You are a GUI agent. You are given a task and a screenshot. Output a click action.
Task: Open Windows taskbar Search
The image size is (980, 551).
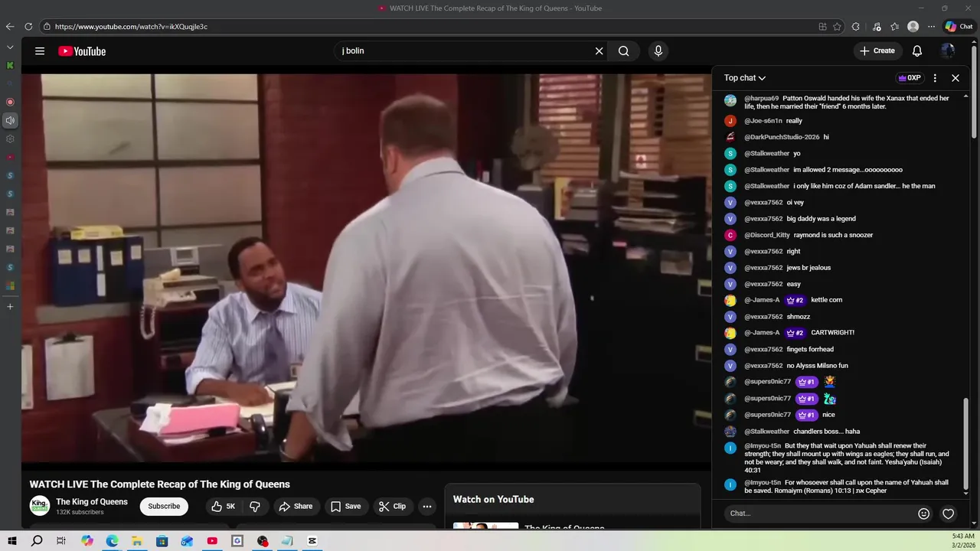37,541
